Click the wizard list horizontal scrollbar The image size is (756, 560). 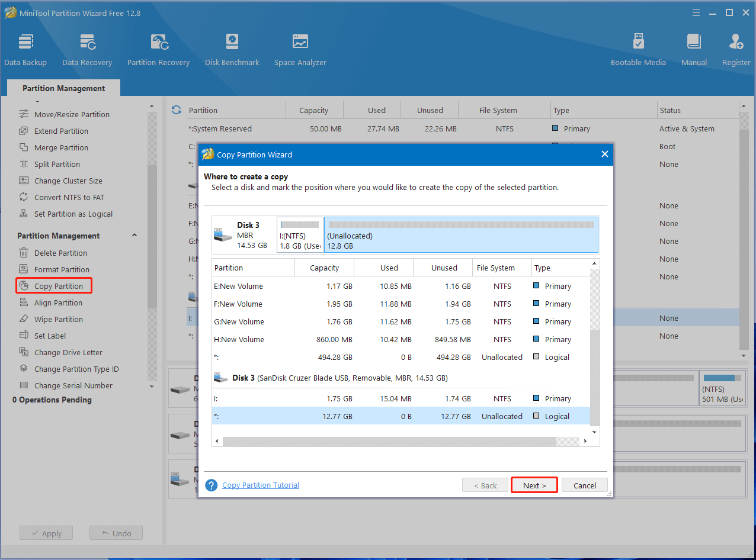[x=389, y=442]
